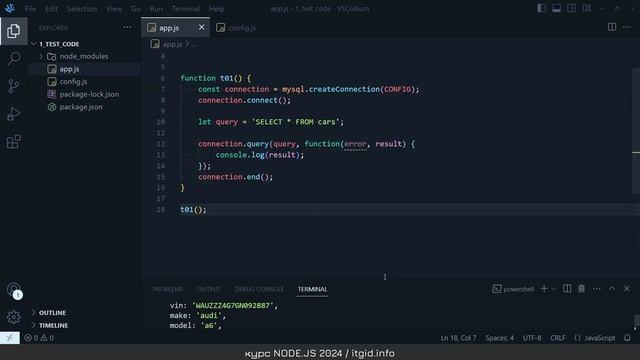640x360 pixels.
Task: Place cursor on the t01(); call line
Action: pos(193,210)
